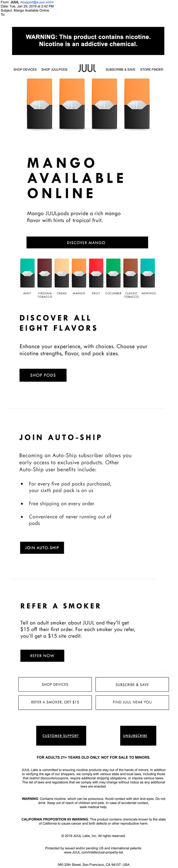Viewport: 178px width, 868px height.
Task: Open Store Finder navigation link
Action: pyautogui.click(x=151, y=69)
